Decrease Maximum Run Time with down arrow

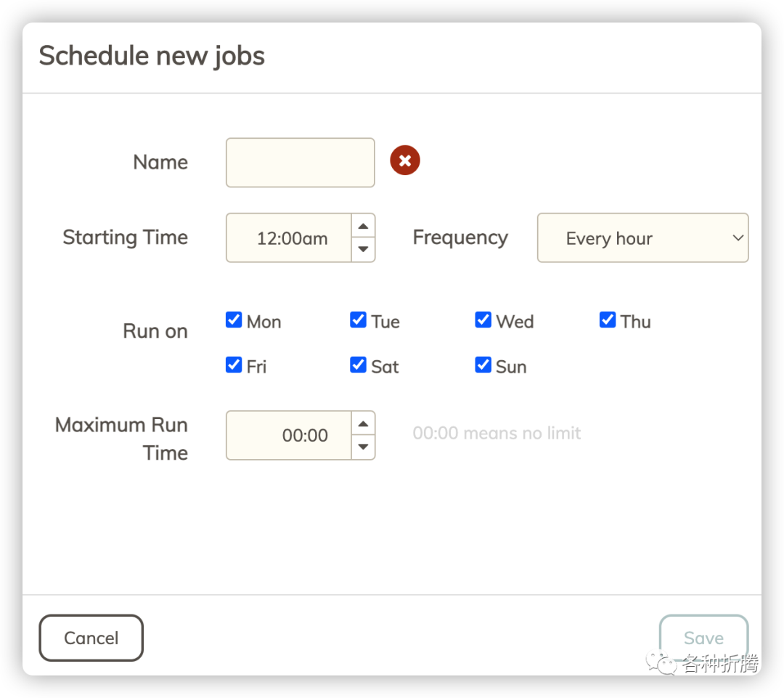[x=363, y=447]
